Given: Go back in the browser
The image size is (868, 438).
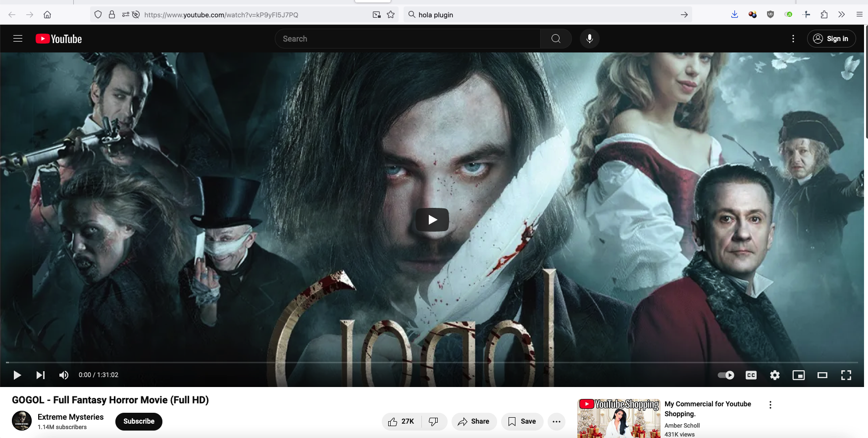Looking at the screenshot, I should [12, 15].
